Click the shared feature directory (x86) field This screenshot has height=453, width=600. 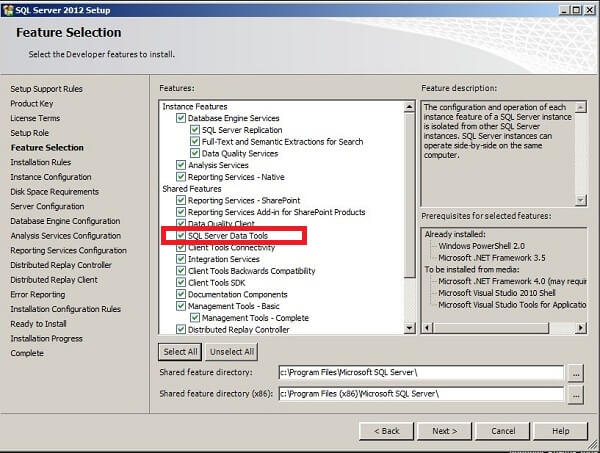pyautogui.click(x=421, y=394)
